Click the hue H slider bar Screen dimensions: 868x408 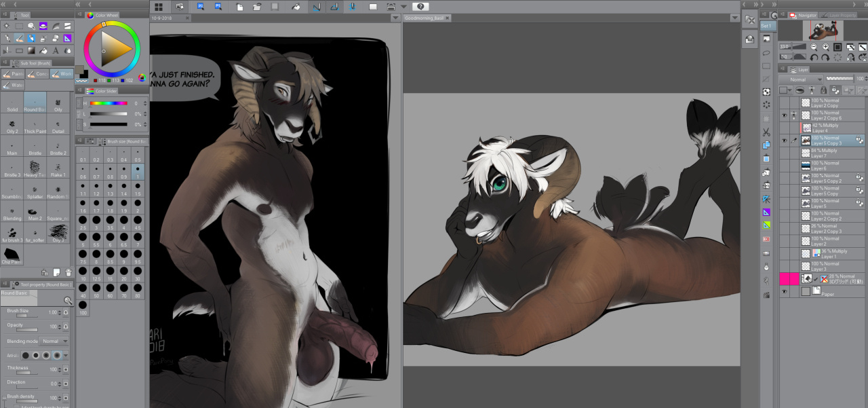(x=108, y=103)
